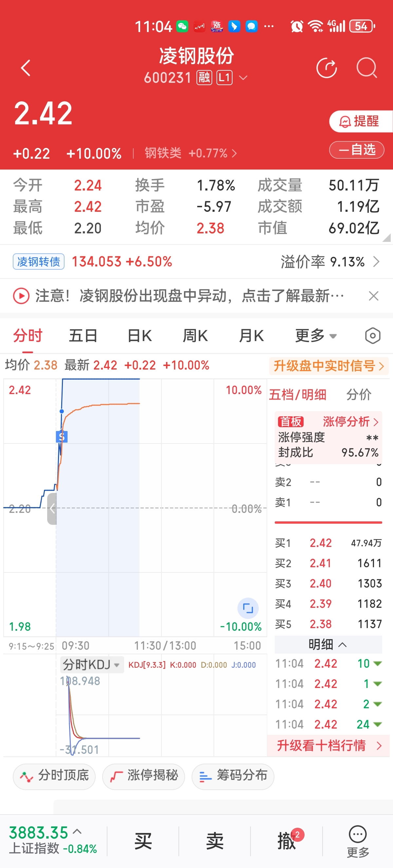Switch to 分时 chart tab
The width and height of the screenshot is (393, 868).
point(28,335)
